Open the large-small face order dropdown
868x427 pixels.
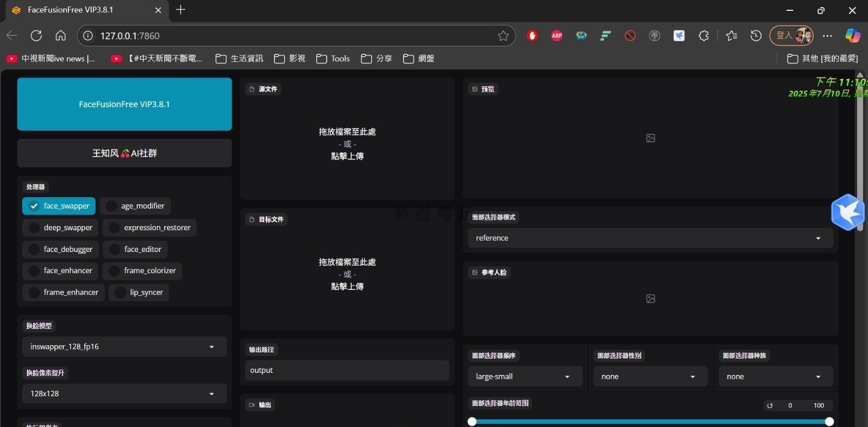(525, 377)
